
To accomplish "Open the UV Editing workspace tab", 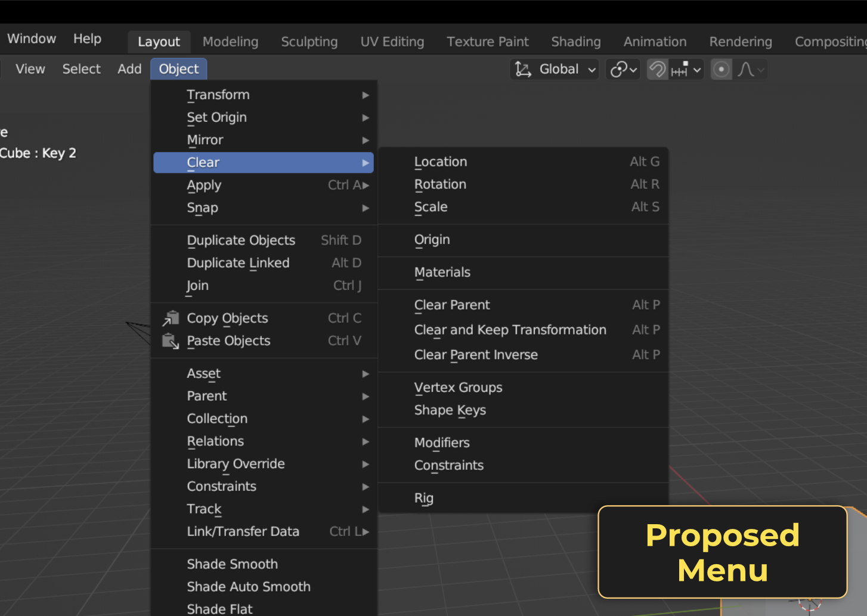I will tap(392, 42).
